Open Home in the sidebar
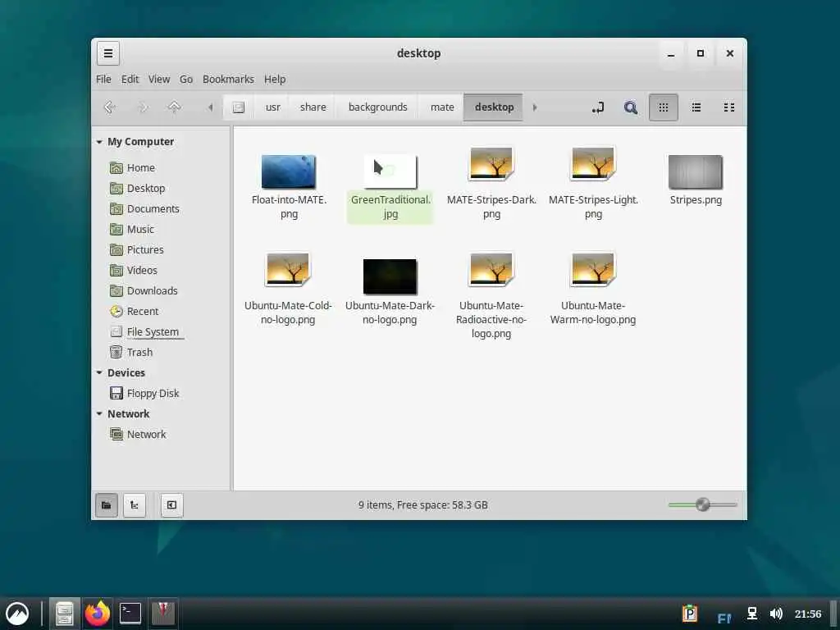The image size is (840, 630). point(140,167)
